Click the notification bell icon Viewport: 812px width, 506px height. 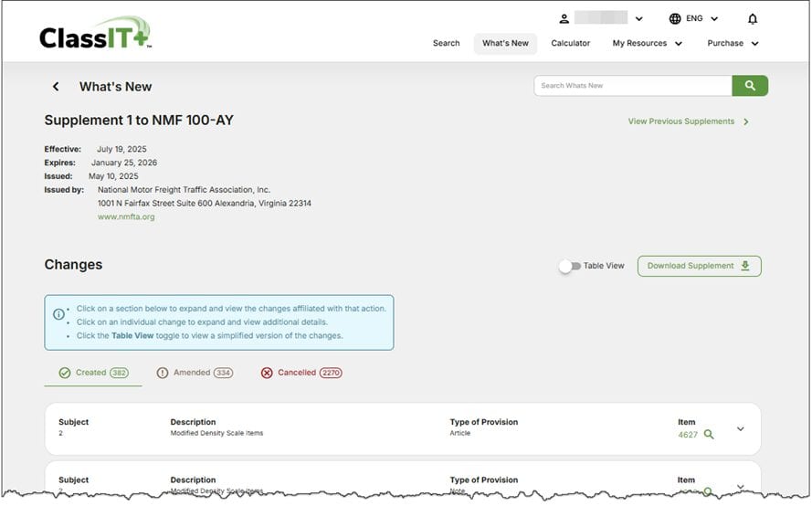(x=752, y=18)
